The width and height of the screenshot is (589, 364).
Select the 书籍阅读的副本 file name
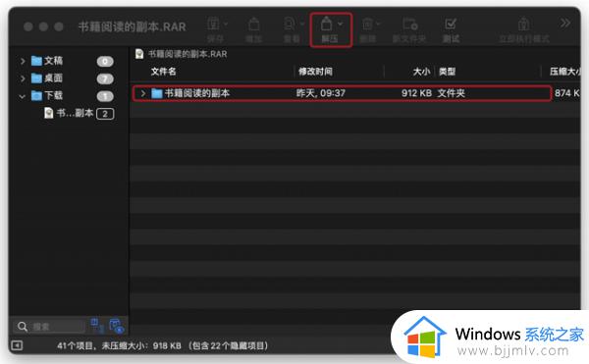tap(197, 93)
